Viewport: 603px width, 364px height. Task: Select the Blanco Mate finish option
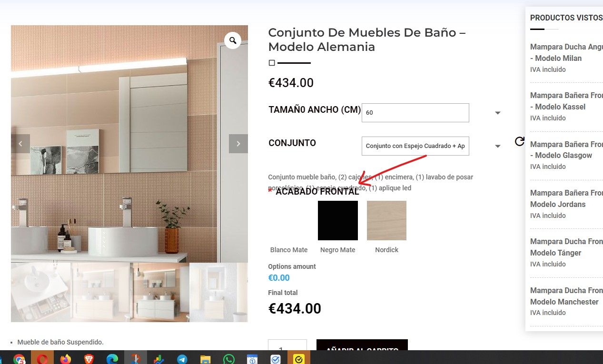pos(289,220)
